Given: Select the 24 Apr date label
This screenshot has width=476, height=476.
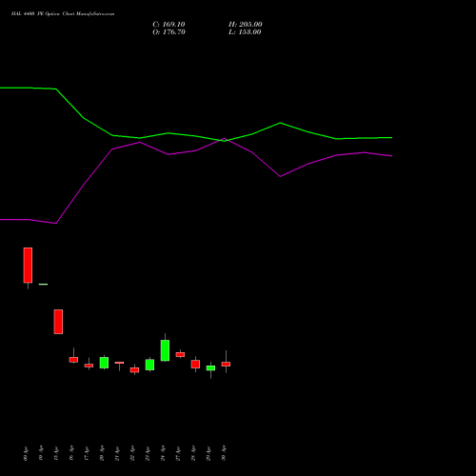Looking at the screenshot, I should [163, 453].
